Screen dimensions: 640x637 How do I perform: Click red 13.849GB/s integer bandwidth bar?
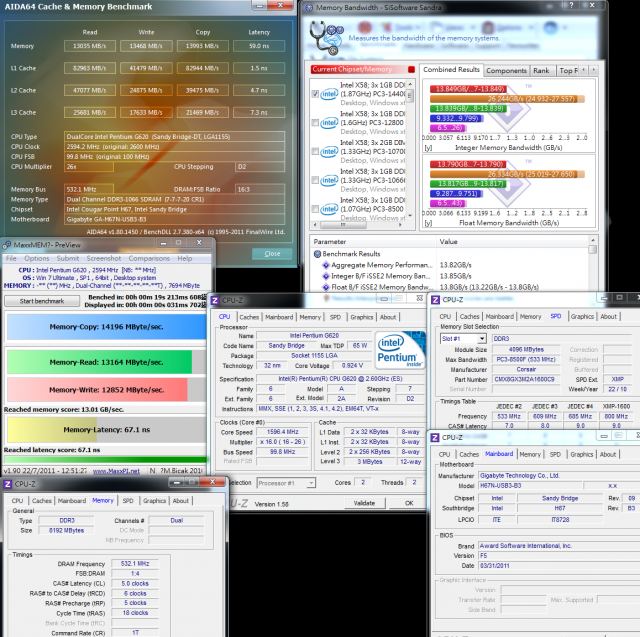point(468,89)
